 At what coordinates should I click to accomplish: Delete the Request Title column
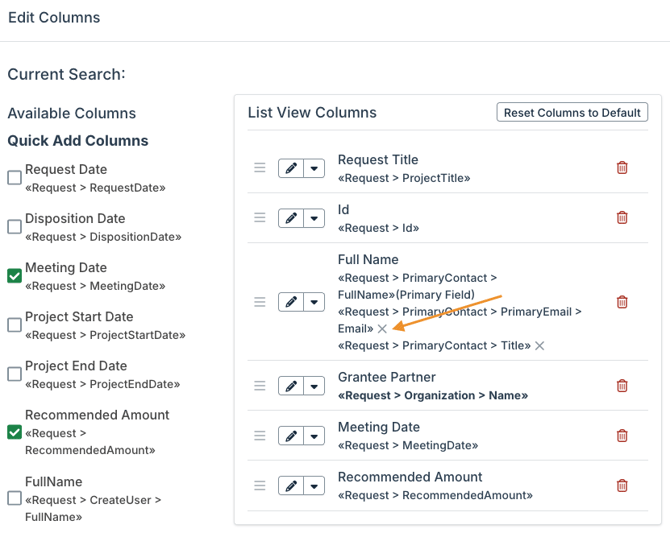pos(622,168)
